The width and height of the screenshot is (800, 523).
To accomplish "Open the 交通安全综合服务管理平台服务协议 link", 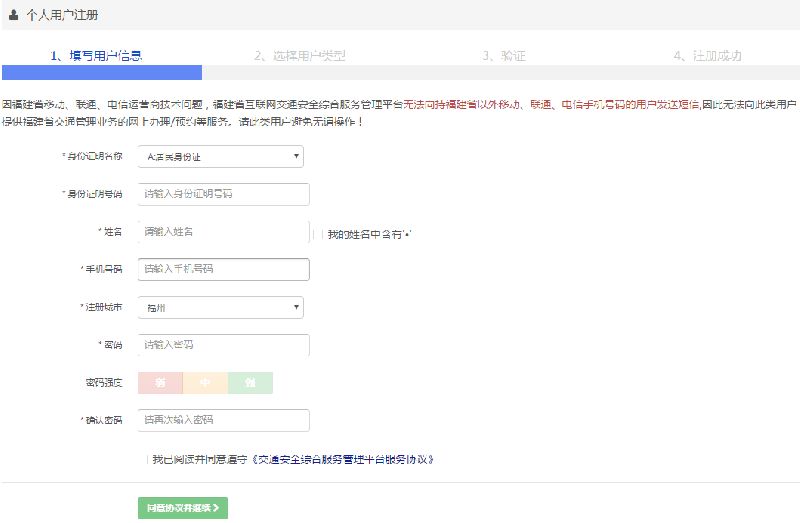I will (344, 460).
